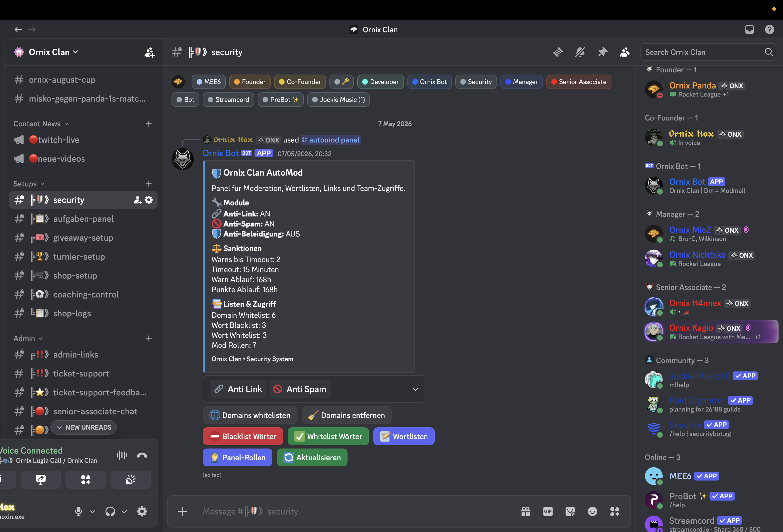Open microphone input options chevron

pos(92,512)
